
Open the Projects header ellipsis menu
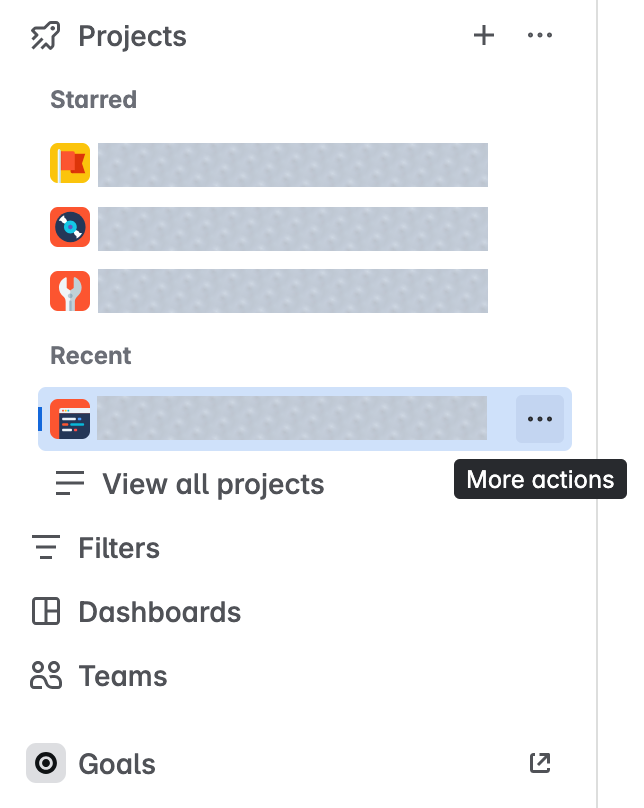click(540, 35)
